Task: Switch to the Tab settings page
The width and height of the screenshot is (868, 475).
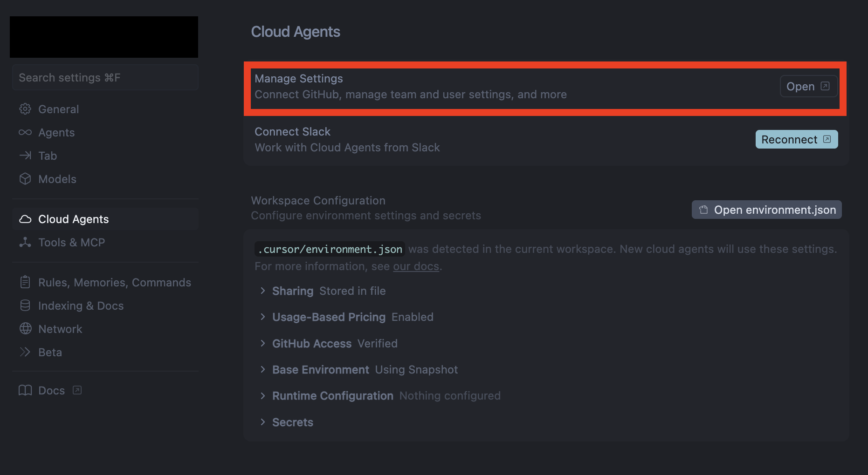Action: click(x=48, y=156)
